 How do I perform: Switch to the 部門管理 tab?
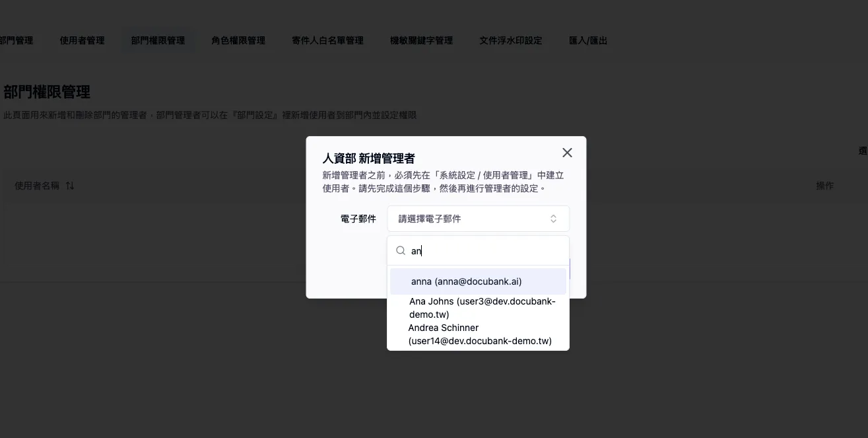pyautogui.click(x=17, y=40)
